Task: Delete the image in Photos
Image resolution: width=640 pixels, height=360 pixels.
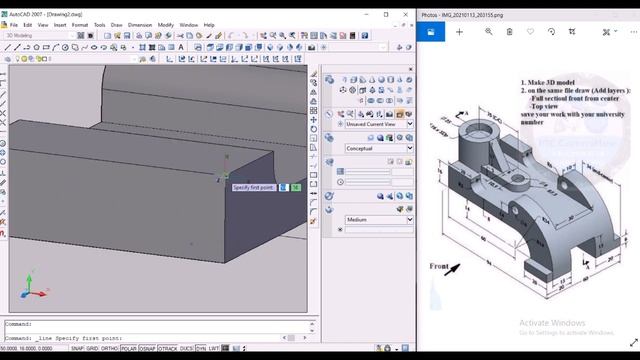Action: (509, 31)
